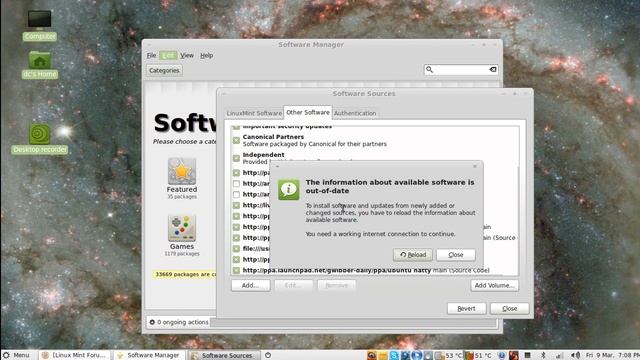Click the small clock icon beside taskbar windows
The height and width of the screenshot is (360, 640).
(268, 355)
